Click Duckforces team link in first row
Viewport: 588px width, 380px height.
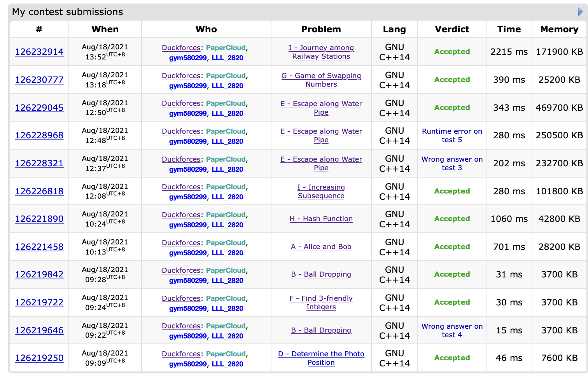[x=181, y=48]
